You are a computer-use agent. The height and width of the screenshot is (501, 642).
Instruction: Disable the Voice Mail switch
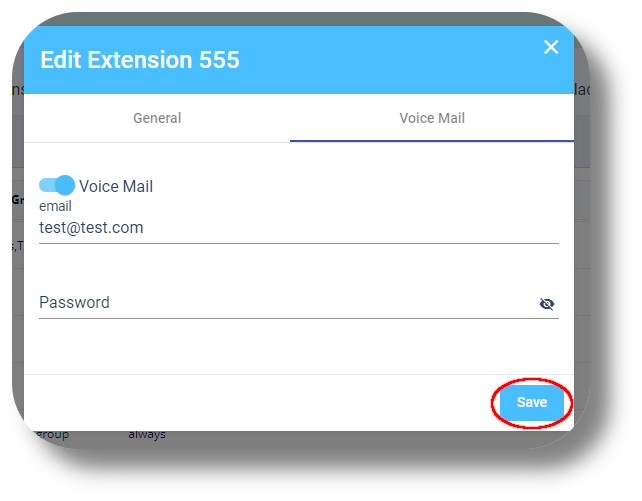pyautogui.click(x=57, y=185)
